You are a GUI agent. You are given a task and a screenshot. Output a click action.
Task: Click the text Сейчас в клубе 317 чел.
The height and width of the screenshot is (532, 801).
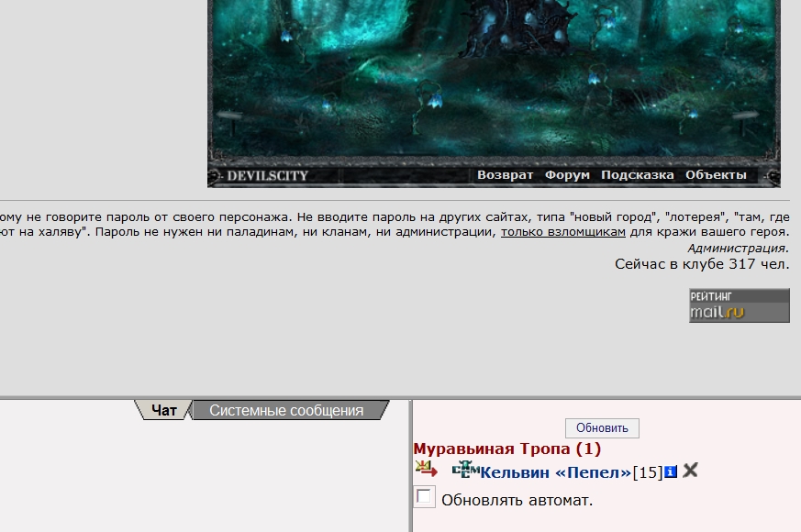[x=702, y=264]
